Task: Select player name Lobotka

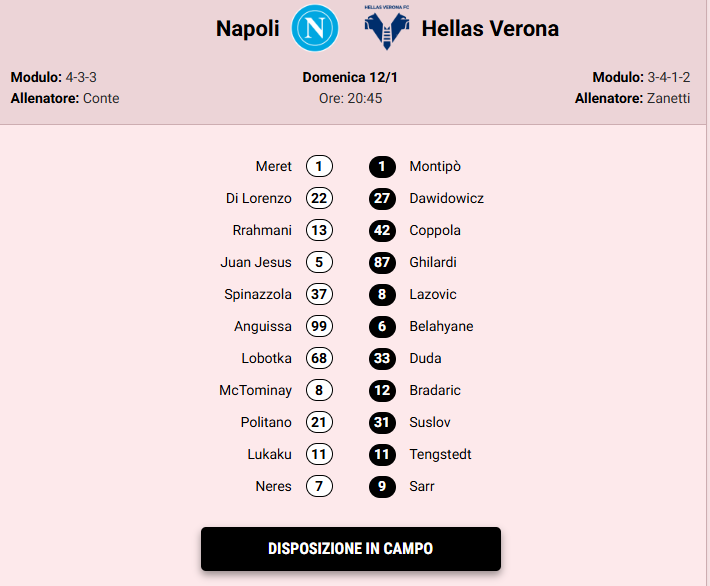Action: coord(266,359)
